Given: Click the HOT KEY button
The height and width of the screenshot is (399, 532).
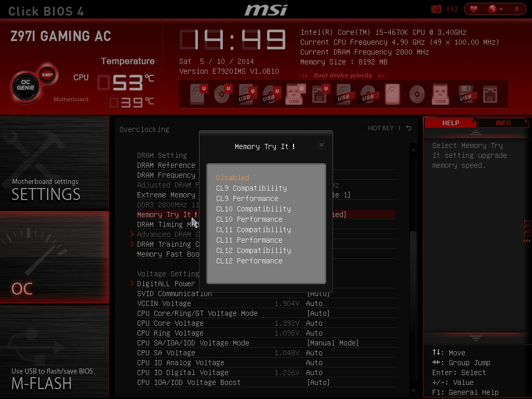Looking at the screenshot, I should tap(381, 128).
